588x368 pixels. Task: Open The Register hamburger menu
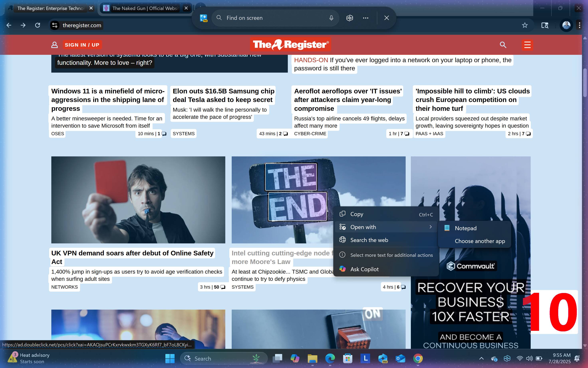tap(527, 45)
